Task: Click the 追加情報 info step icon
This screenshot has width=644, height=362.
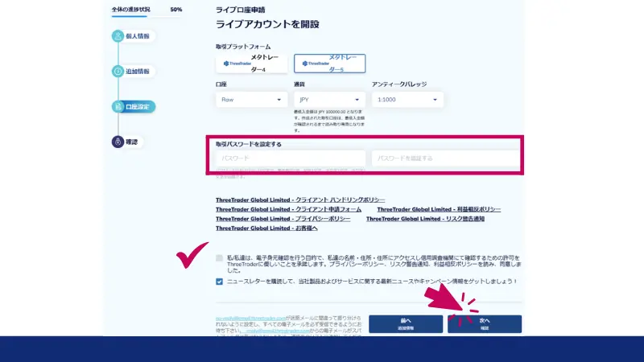Action: (118, 72)
